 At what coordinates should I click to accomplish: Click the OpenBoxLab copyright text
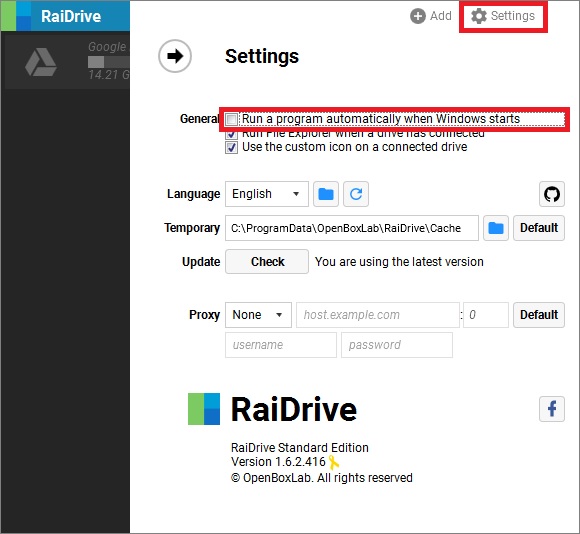point(321,478)
